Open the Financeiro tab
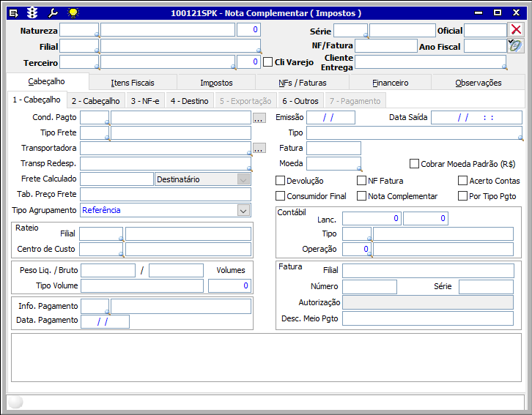 [390, 83]
